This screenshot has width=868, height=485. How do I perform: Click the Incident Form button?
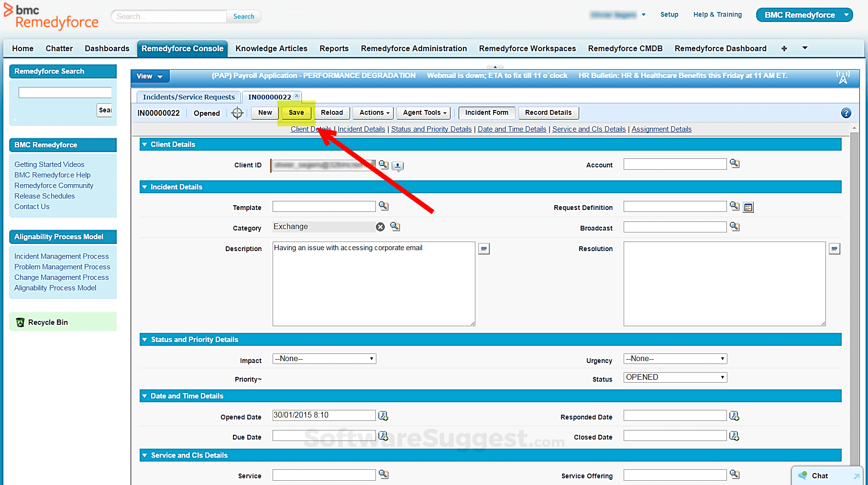coord(487,113)
